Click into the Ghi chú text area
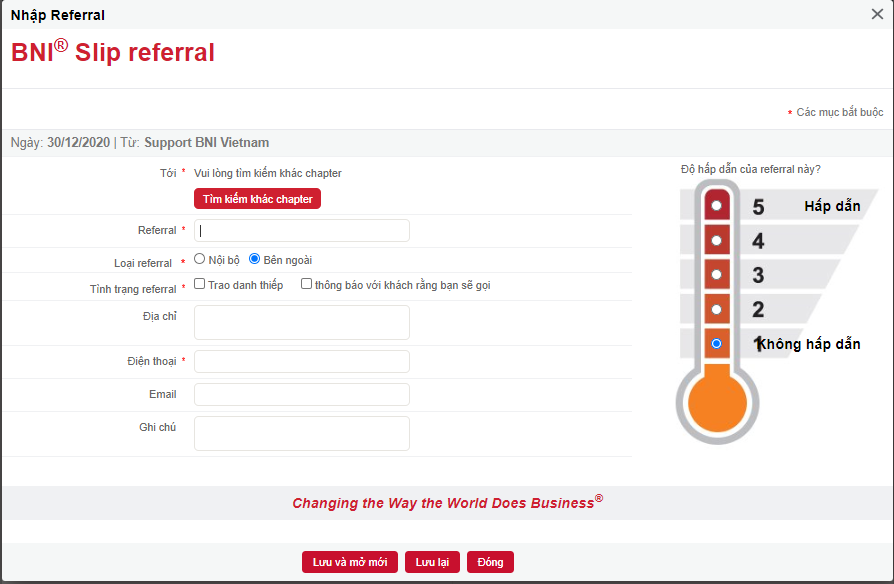894x584 pixels. pos(302,433)
